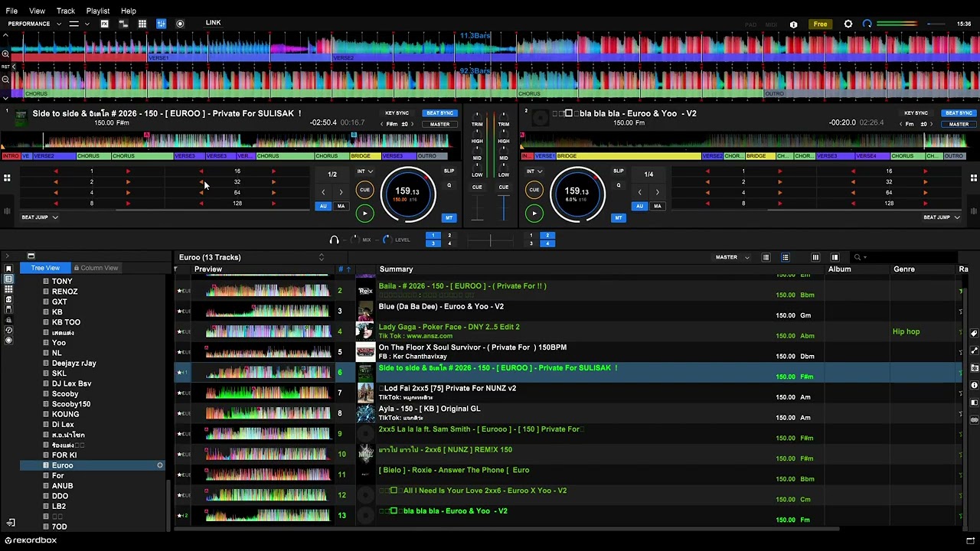Jump back 16 beats on deck 1

coord(201,171)
